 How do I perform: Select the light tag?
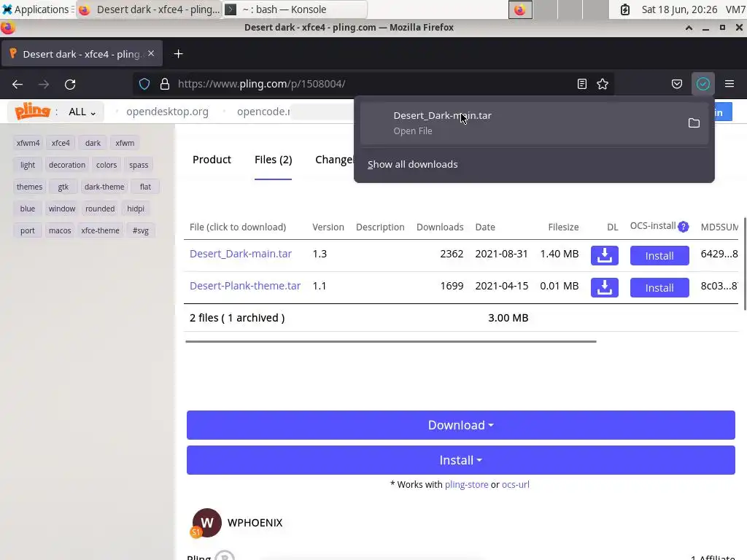[28, 165]
